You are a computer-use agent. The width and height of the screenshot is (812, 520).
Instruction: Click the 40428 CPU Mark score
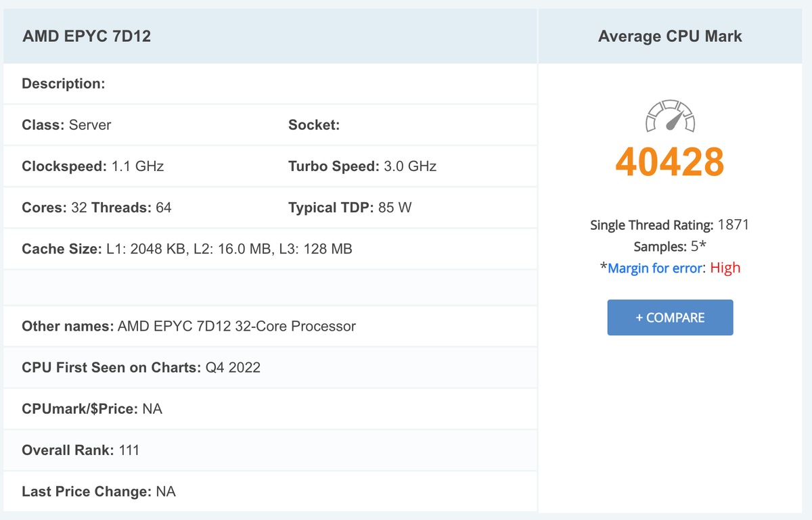[670, 162]
